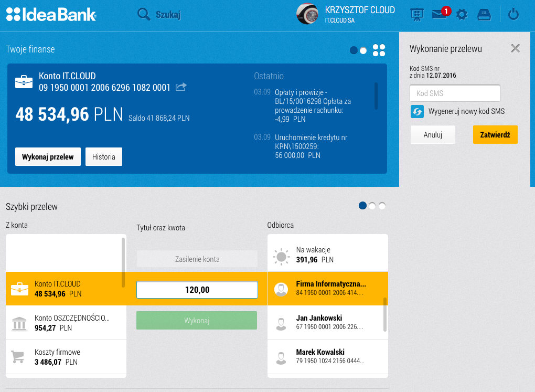This screenshot has width=535, height=392.
Task: Click the shopping cart icon for Koszty firmowe
Action: [x=18, y=357]
